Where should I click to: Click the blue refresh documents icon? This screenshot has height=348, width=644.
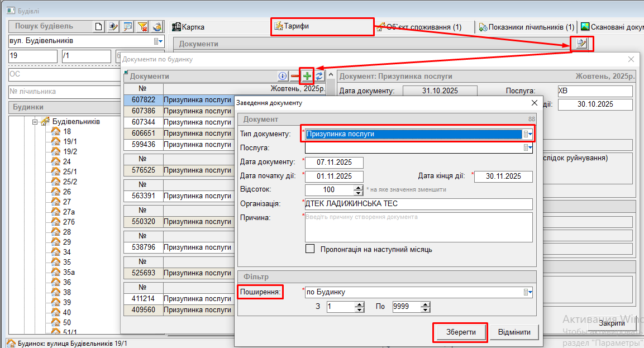(319, 76)
